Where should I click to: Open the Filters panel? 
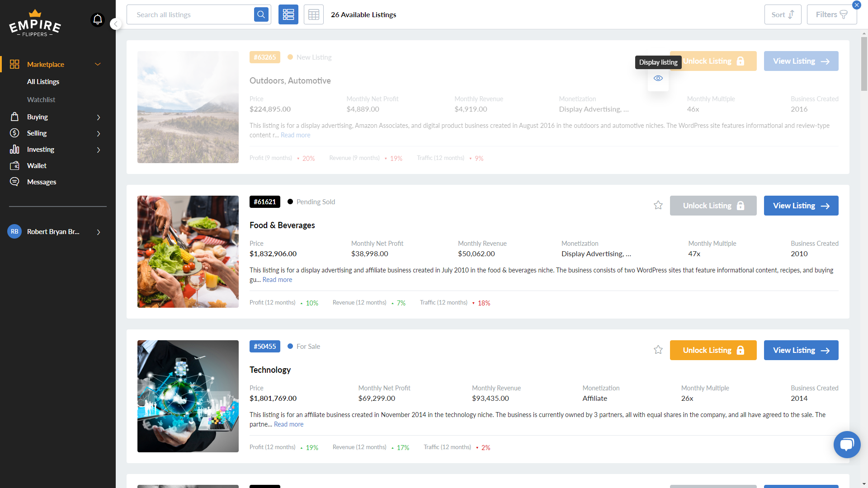[x=832, y=14]
